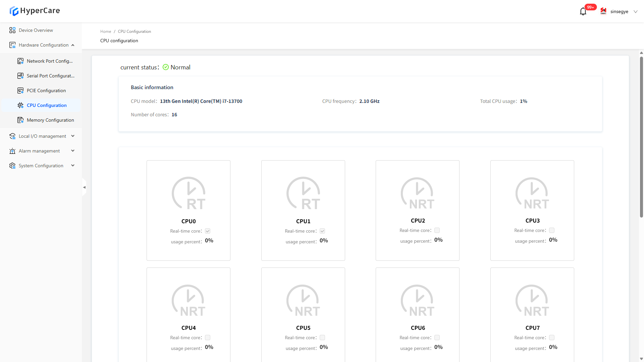The width and height of the screenshot is (644, 362).
Task: Check the CPU5 Real-time core checkbox
Action: (x=322, y=338)
